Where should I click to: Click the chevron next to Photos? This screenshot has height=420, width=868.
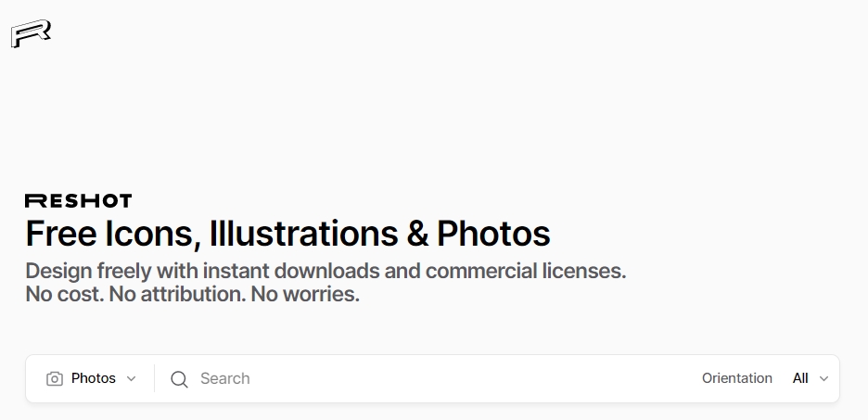[131, 378]
